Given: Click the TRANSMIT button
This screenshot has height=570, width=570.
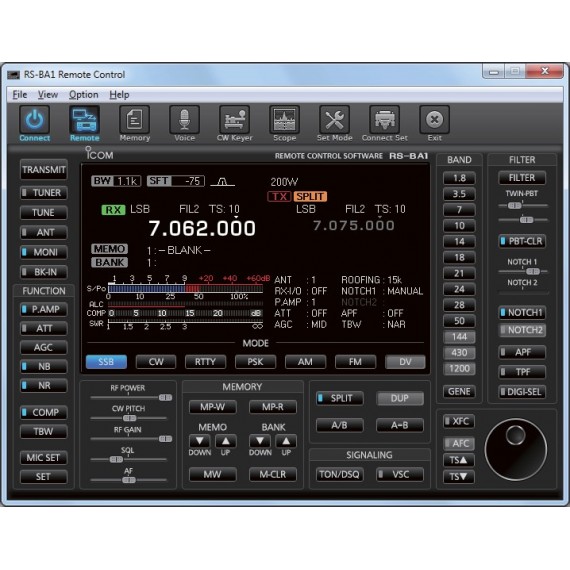Looking at the screenshot, I should [44, 170].
